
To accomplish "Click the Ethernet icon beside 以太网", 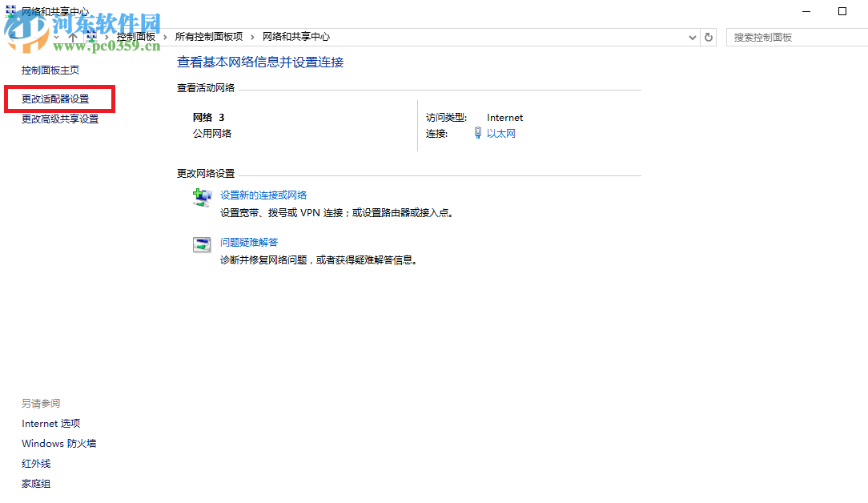I will coord(478,133).
